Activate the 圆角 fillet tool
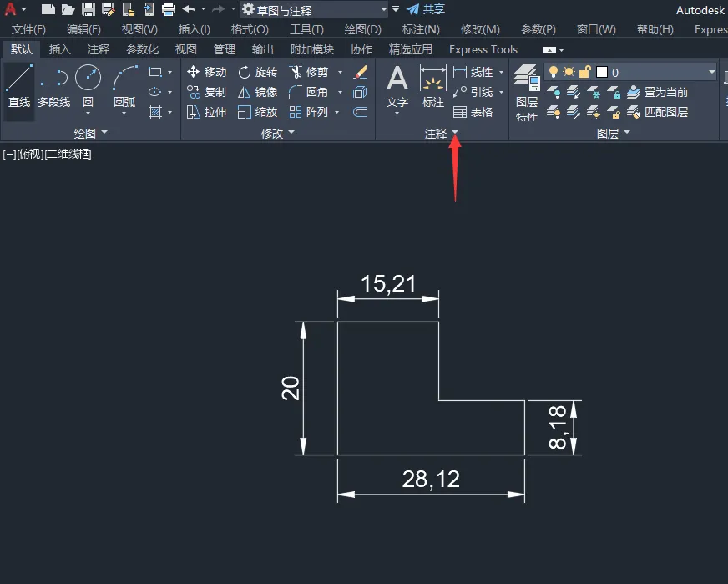The image size is (728, 584). coord(309,92)
